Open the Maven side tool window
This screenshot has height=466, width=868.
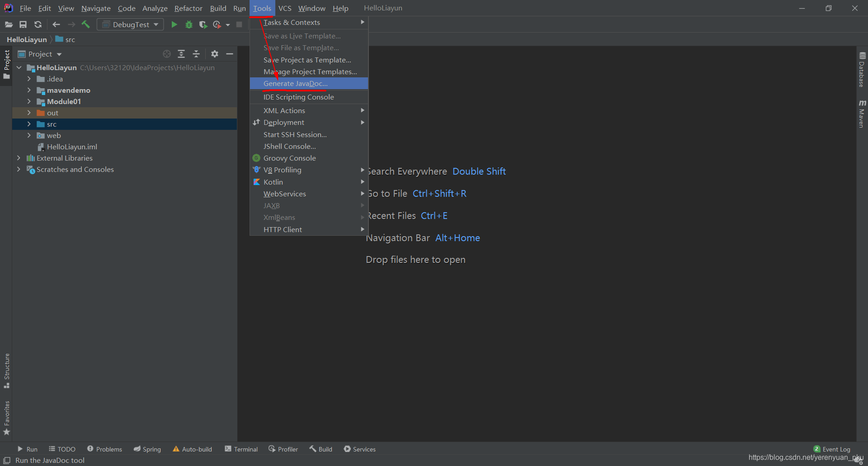tap(862, 114)
